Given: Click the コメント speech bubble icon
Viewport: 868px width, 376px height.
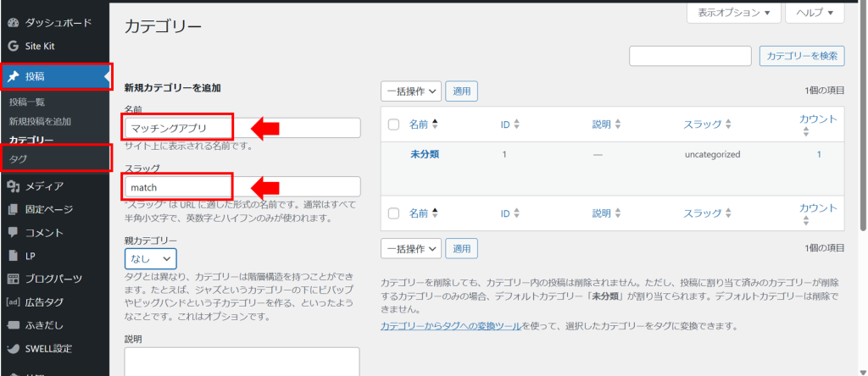Looking at the screenshot, I should point(13,232).
